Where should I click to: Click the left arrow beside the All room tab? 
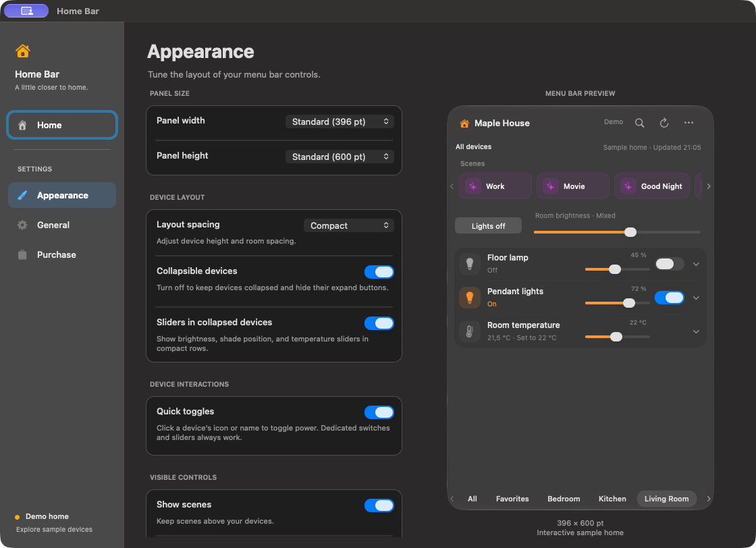[452, 499]
